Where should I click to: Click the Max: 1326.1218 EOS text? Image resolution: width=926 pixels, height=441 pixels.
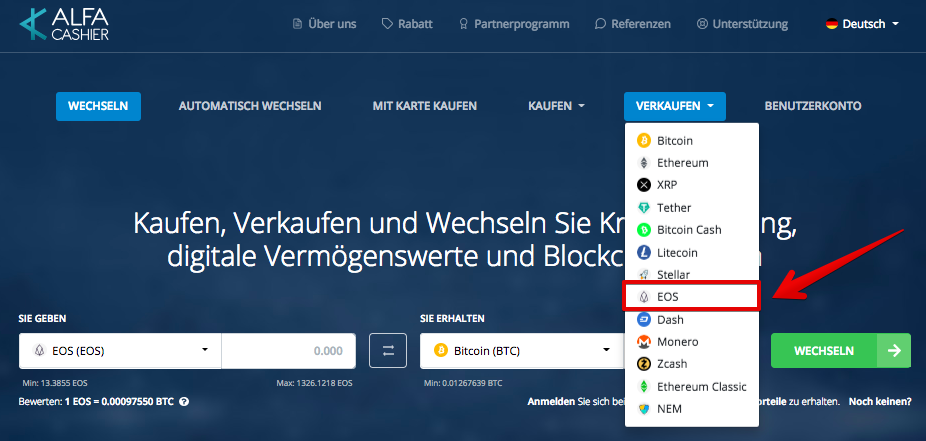pos(314,383)
